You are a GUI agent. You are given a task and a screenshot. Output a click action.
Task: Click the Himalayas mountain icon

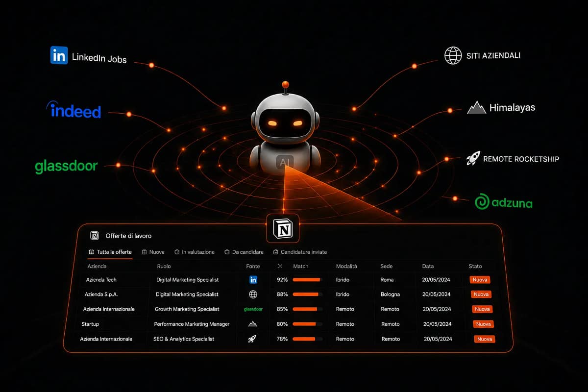coord(476,107)
